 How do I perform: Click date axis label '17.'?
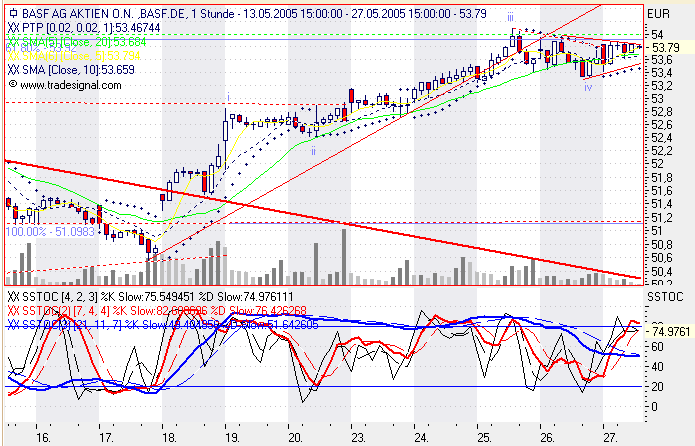(106, 438)
